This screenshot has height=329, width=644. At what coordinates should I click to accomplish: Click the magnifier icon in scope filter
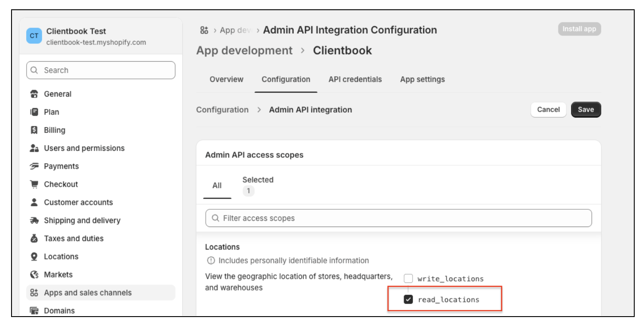216,218
